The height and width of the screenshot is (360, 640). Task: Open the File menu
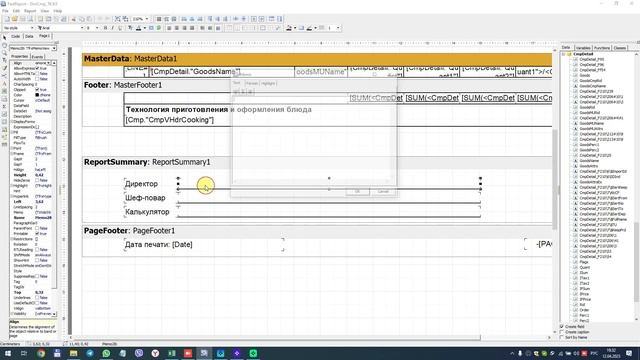coord(5,11)
